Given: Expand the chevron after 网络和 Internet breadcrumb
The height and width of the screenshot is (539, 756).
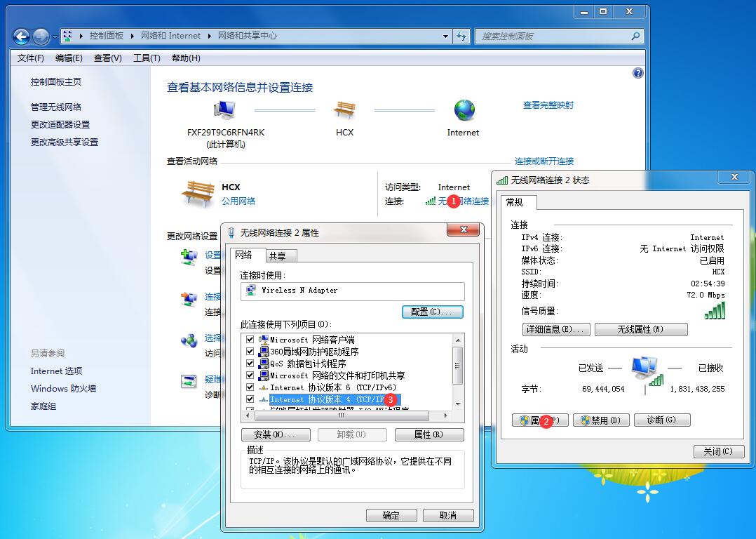Looking at the screenshot, I should [x=208, y=36].
